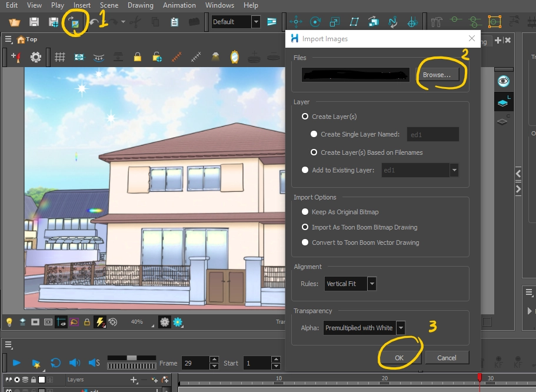Add a layer with the plus icon

[x=134, y=380]
